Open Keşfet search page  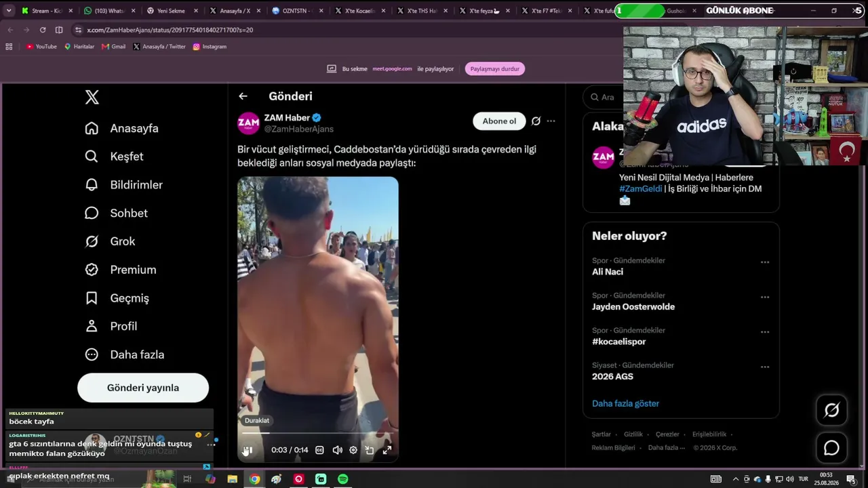(114, 157)
